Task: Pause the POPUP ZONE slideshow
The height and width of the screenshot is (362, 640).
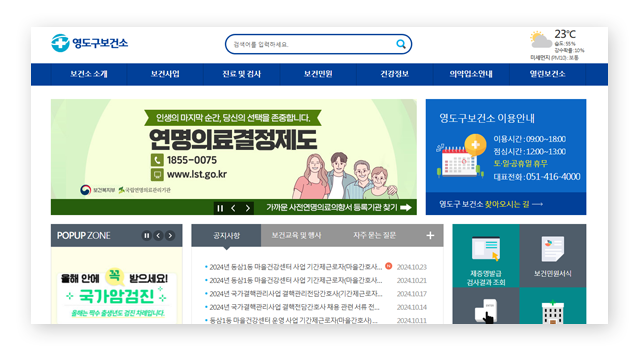Action: (147, 235)
